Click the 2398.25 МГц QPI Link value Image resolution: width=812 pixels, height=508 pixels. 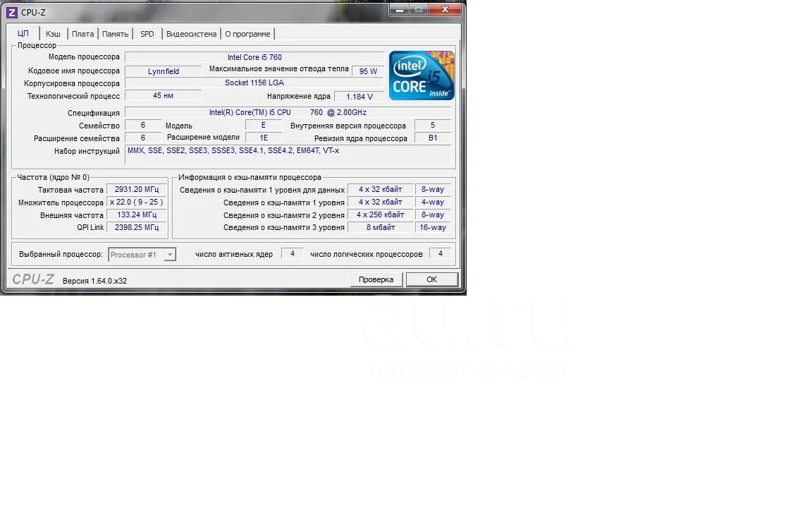click(x=137, y=227)
